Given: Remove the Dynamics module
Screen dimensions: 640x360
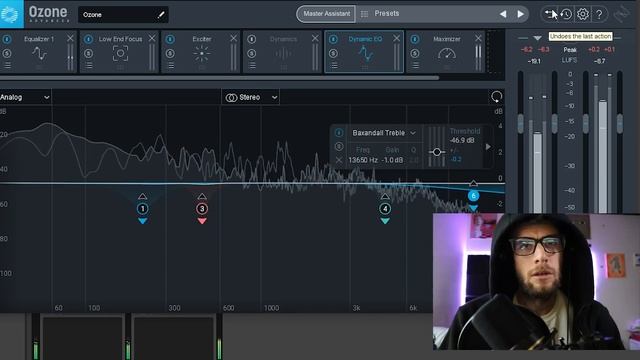Looking at the screenshot, I should point(315,38).
